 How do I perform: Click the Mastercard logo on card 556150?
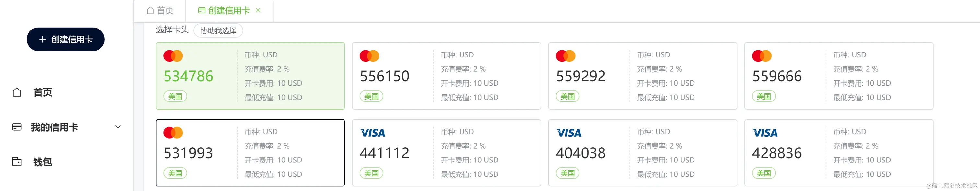pos(369,56)
